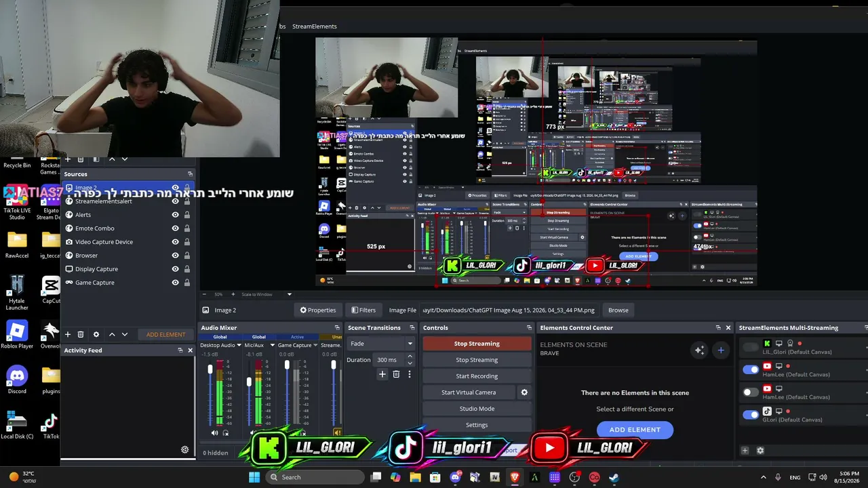This screenshot has height=488, width=868.
Task: Undock the Controls panel
Action: tap(529, 328)
